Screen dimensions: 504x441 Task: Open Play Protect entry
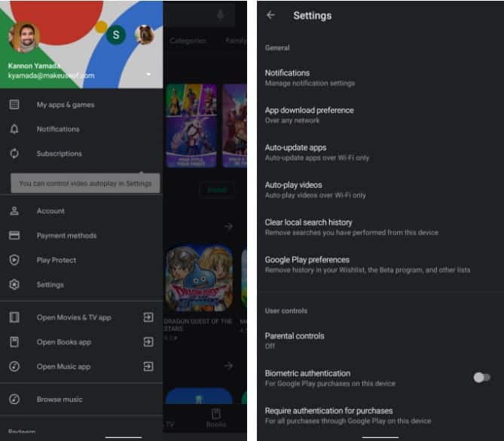coord(81,260)
